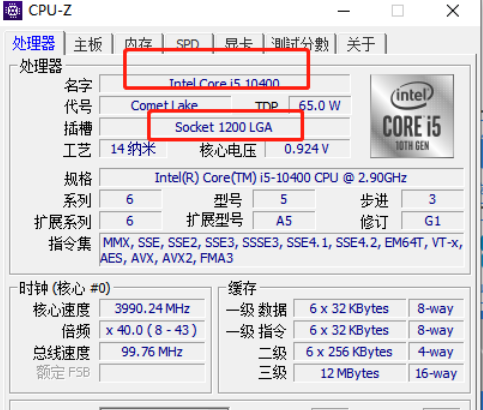The image size is (483, 410).
Task: Click the 时钟 (核心 #0) group title
Action: [x=65, y=288]
